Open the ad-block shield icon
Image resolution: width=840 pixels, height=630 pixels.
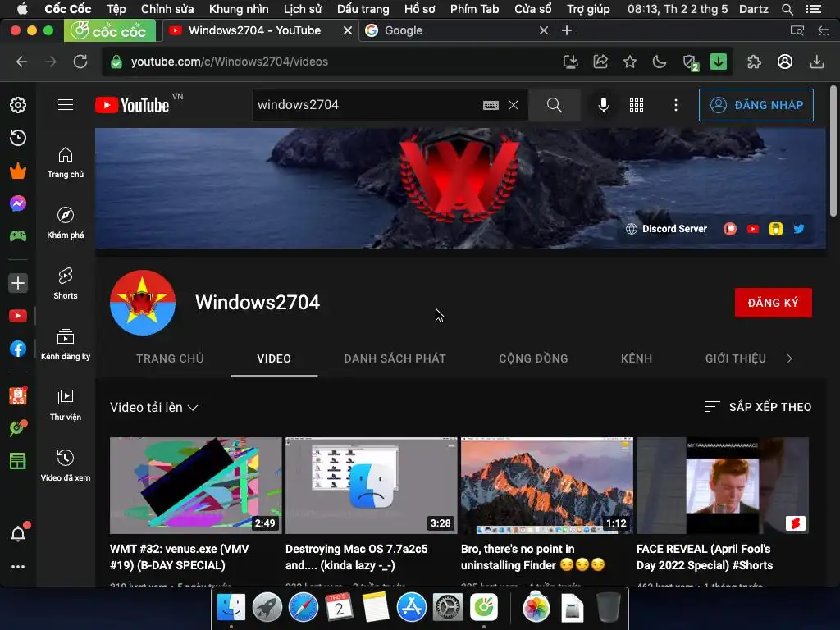tap(690, 62)
